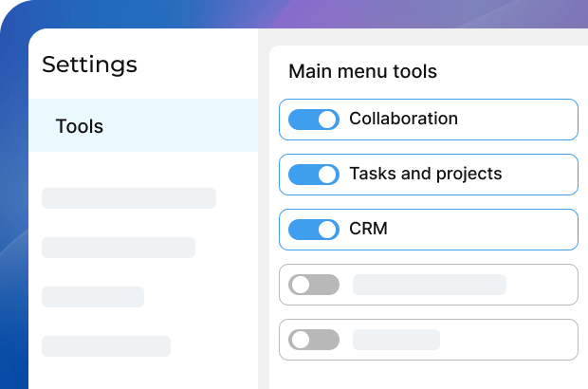This screenshot has width=588, height=389.
Task: Open first placeholder item below Tools
Action: (x=129, y=198)
